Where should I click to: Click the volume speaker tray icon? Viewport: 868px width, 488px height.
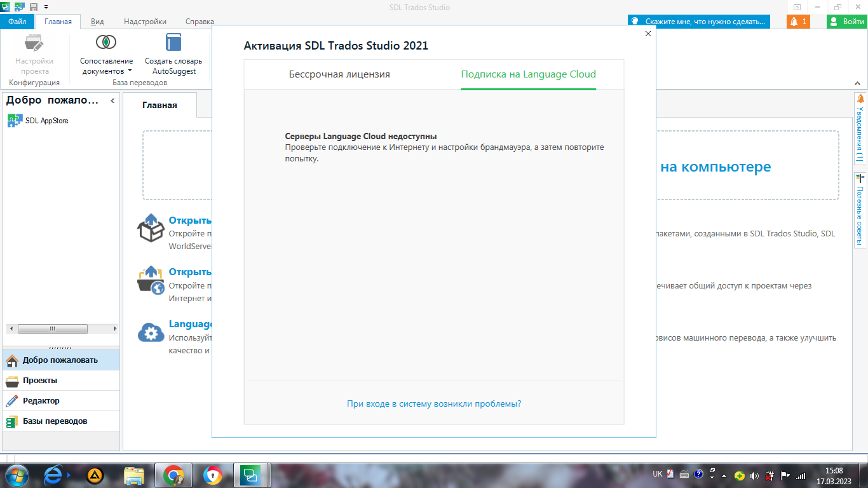point(754,475)
